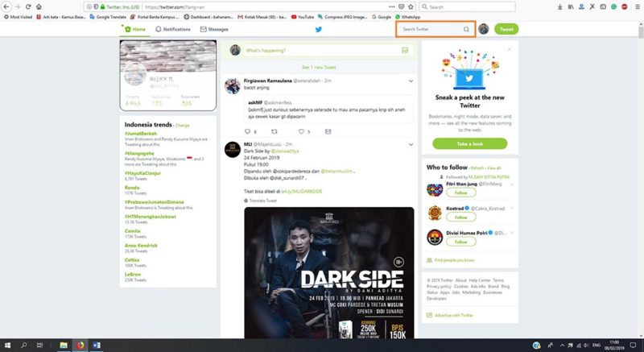
Task: Refresh the Who to follow list
Action: tap(477, 168)
